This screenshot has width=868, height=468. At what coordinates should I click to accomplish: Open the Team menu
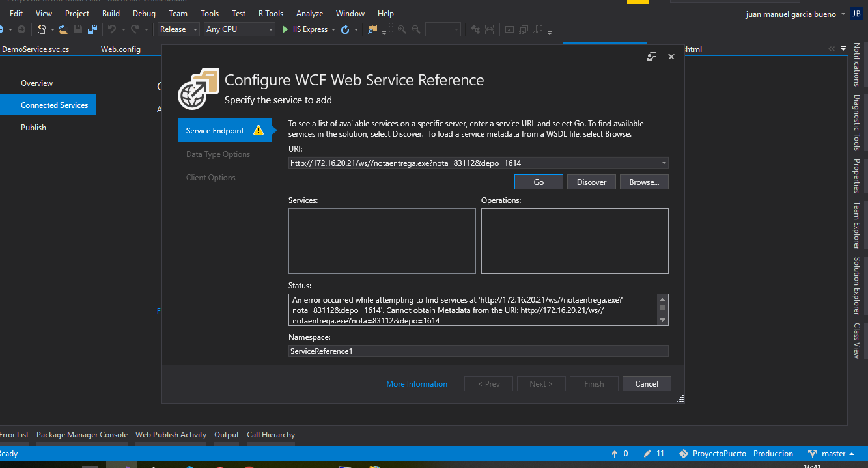[x=178, y=13]
